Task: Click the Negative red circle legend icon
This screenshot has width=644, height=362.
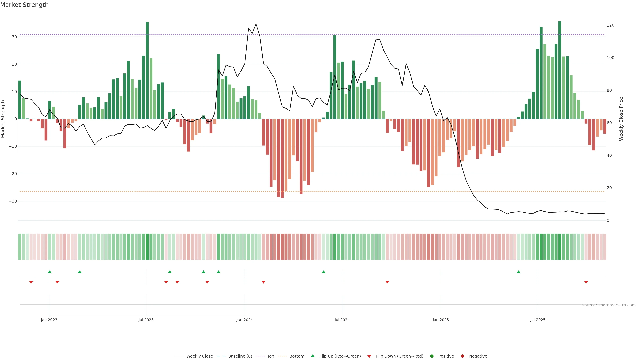Action: (462, 356)
